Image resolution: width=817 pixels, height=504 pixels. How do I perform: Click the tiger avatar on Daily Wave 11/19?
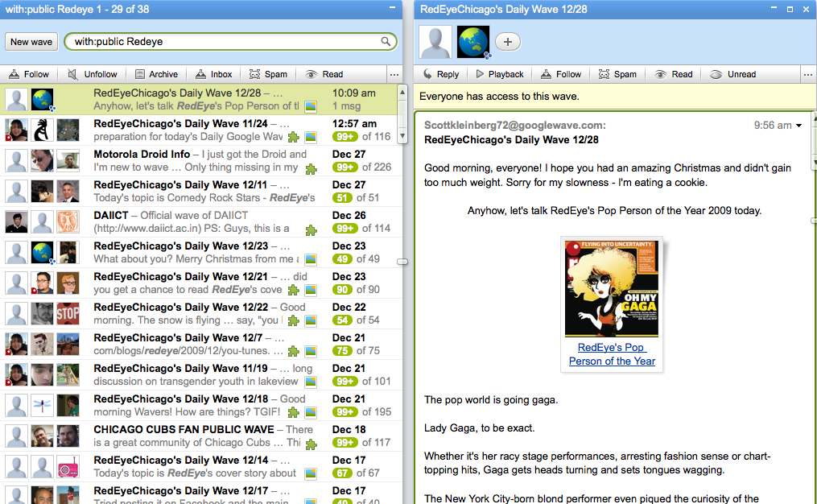(68, 374)
